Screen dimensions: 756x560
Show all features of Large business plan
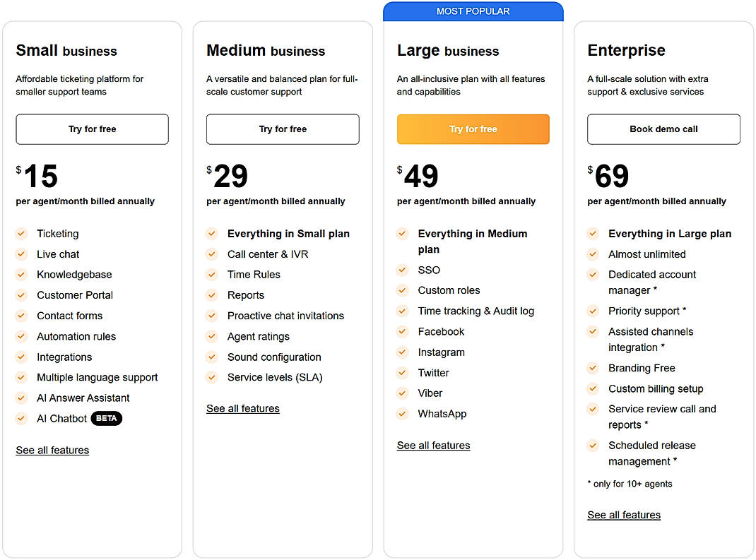pyautogui.click(x=433, y=446)
